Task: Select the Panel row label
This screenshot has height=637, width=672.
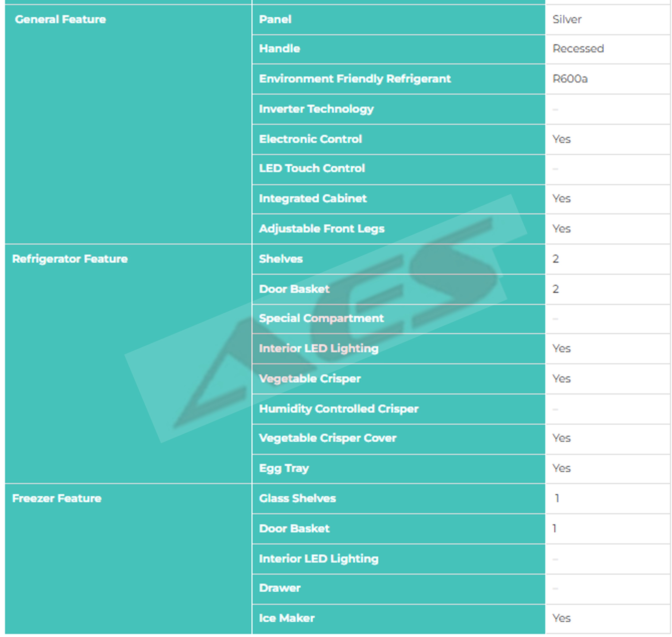Action: [275, 19]
